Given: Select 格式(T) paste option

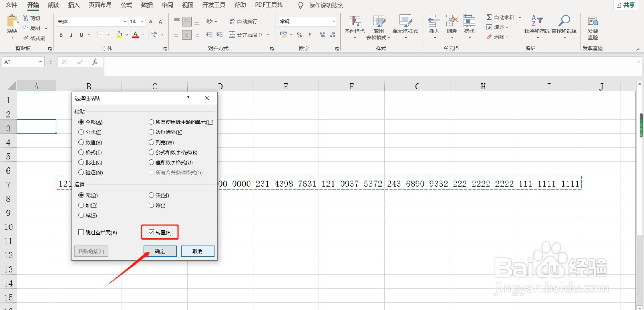Looking at the screenshot, I should point(90,152).
